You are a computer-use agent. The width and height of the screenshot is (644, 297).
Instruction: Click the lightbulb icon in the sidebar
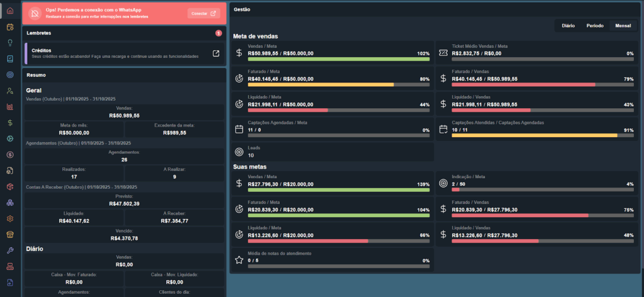pyautogui.click(x=10, y=43)
